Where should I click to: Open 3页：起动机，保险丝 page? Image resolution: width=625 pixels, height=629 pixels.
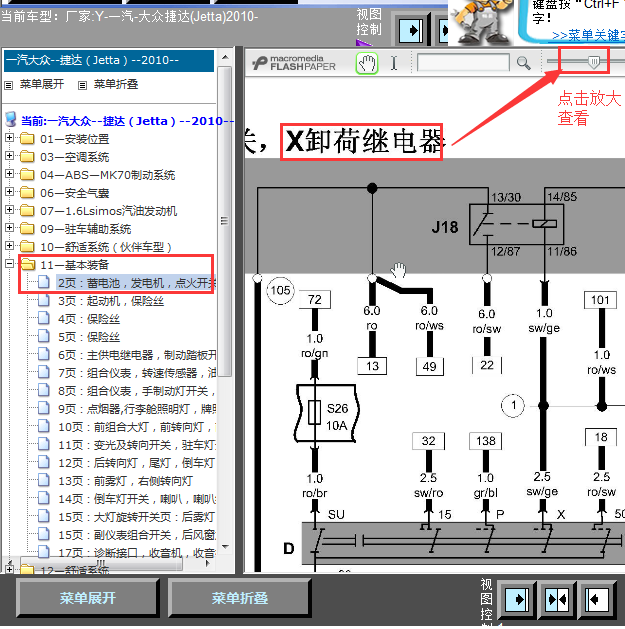click(x=111, y=301)
